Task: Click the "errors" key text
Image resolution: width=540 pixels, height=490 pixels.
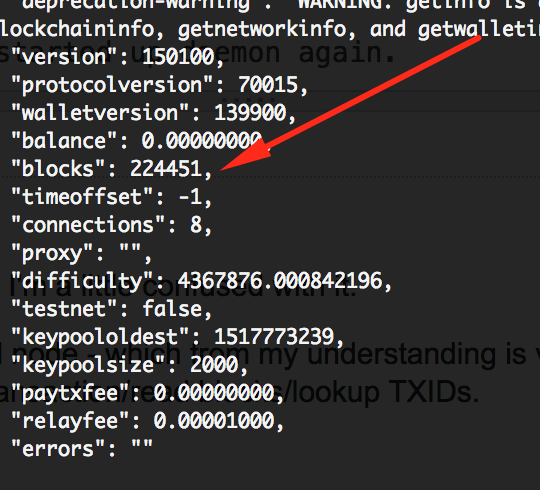Action: pyautogui.click(x=58, y=449)
